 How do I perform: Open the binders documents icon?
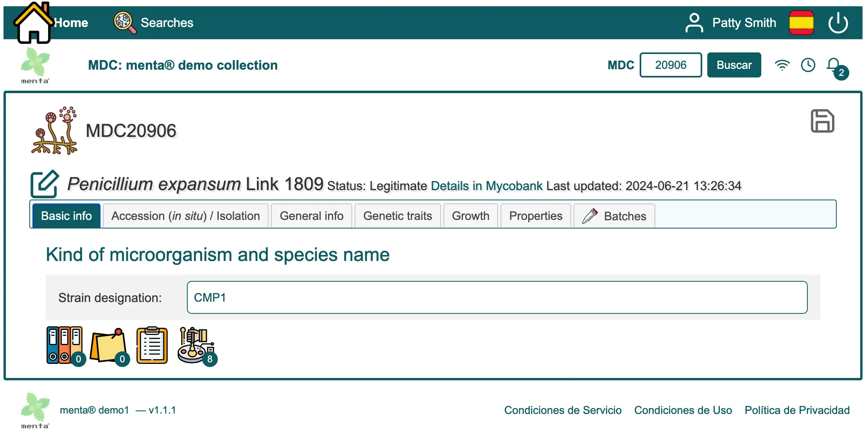[65, 345]
